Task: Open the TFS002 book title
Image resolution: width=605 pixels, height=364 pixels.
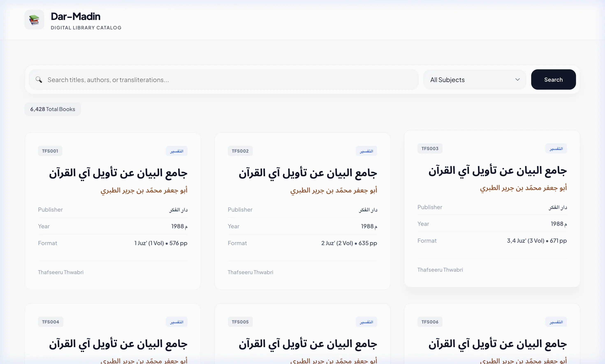Action: click(308, 173)
